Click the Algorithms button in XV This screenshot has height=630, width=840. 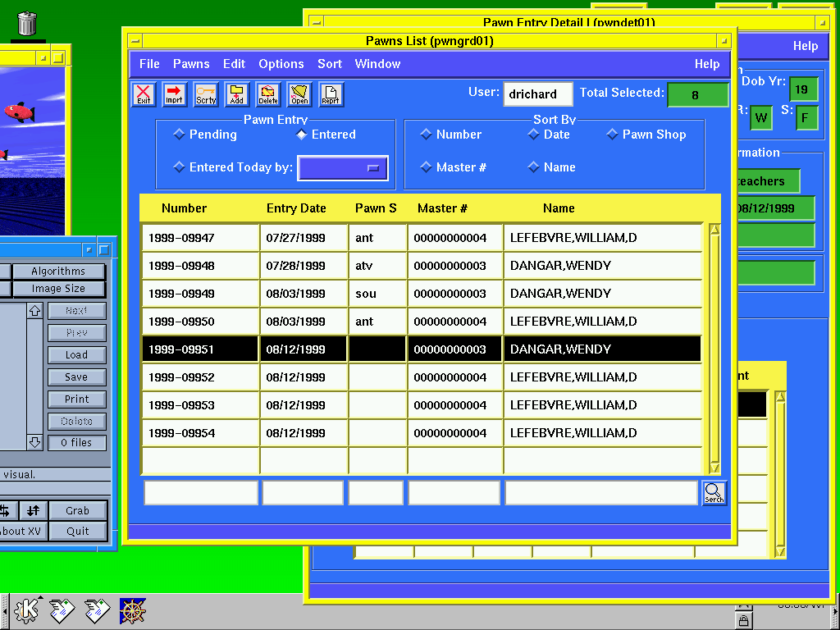pos(58,272)
